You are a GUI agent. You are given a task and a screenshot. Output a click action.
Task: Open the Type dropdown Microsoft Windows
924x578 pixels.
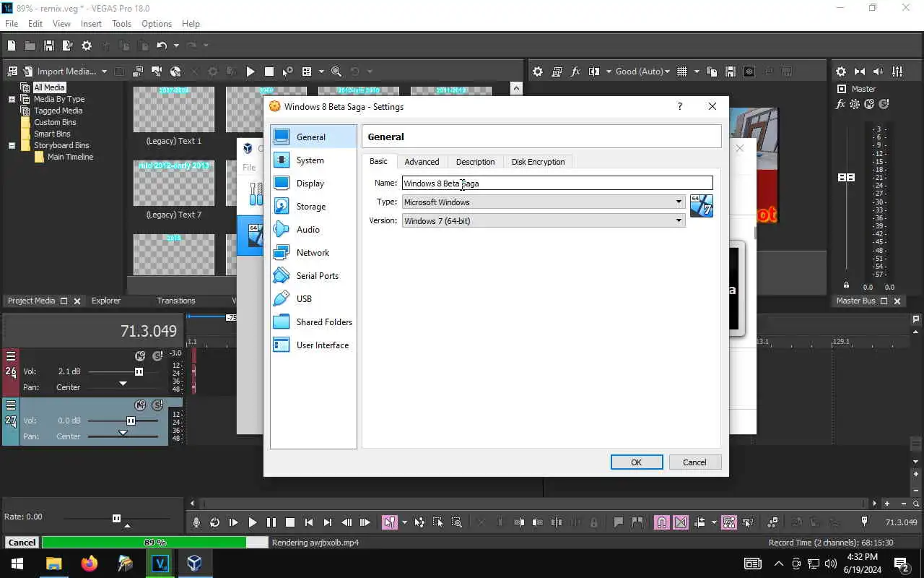pos(543,202)
